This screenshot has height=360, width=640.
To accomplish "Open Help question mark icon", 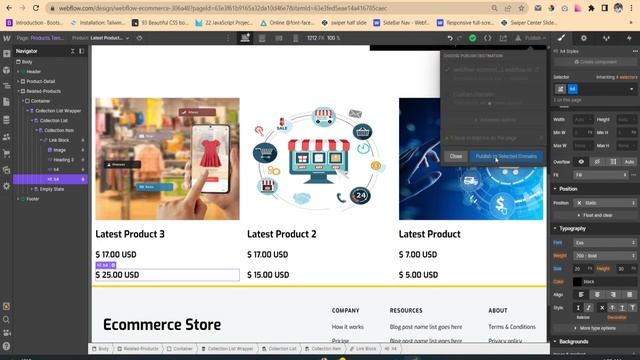I will [7, 347].
